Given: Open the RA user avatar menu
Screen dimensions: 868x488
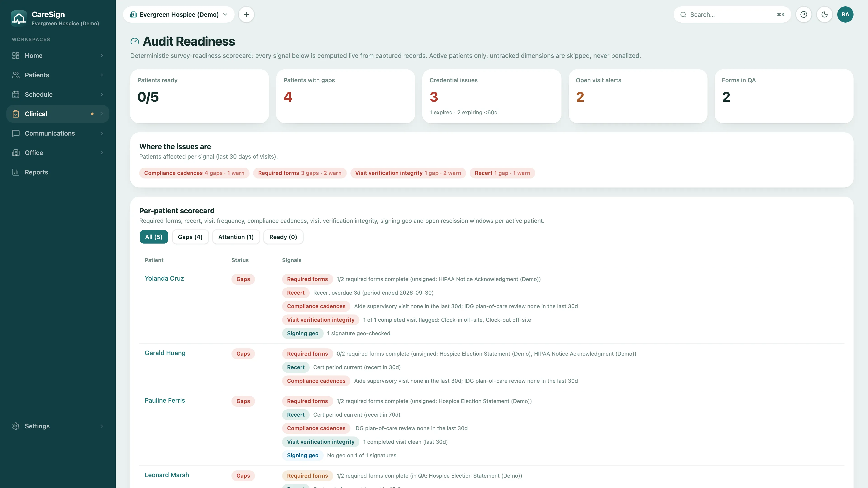Looking at the screenshot, I should [x=845, y=14].
